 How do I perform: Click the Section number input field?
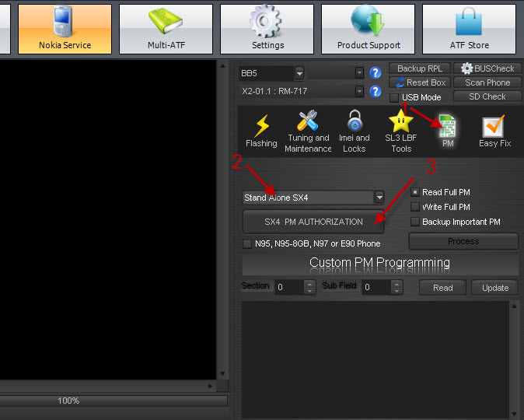(x=289, y=287)
